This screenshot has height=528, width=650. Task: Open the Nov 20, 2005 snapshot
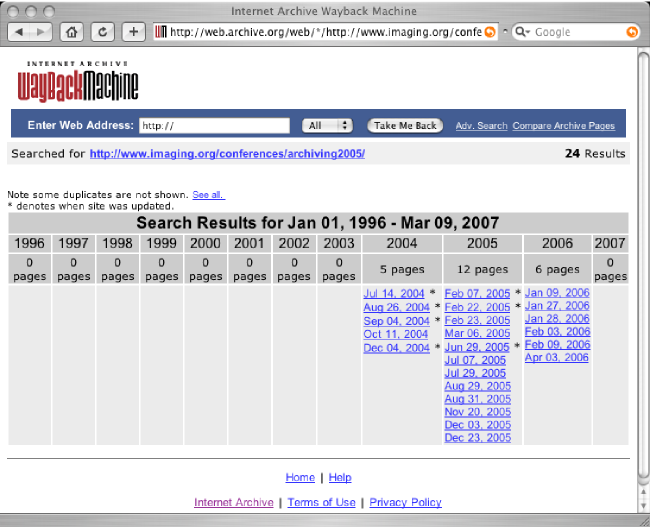pos(478,412)
